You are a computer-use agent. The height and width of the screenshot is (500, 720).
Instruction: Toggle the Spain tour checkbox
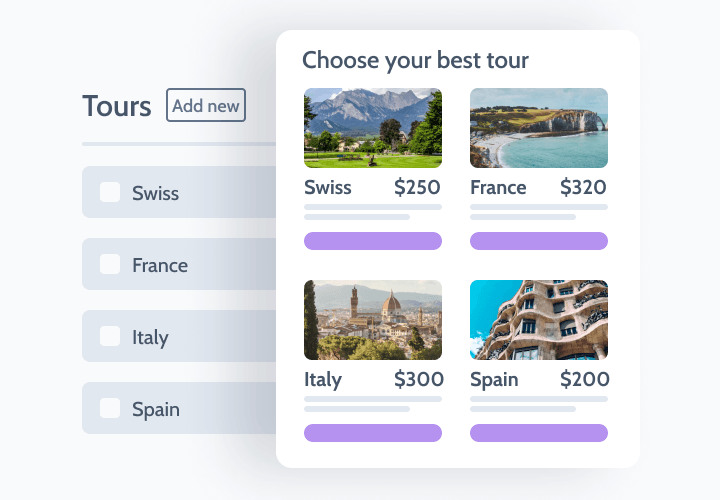click(110, 408)
